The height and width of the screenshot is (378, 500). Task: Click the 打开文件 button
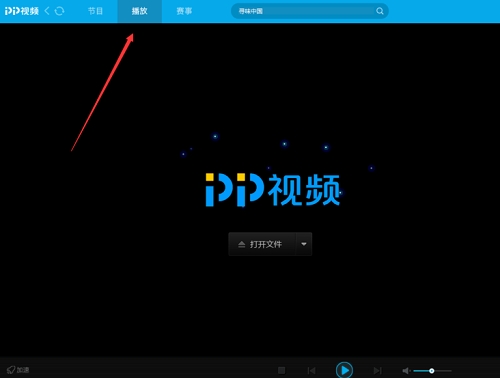click(262, 244)
